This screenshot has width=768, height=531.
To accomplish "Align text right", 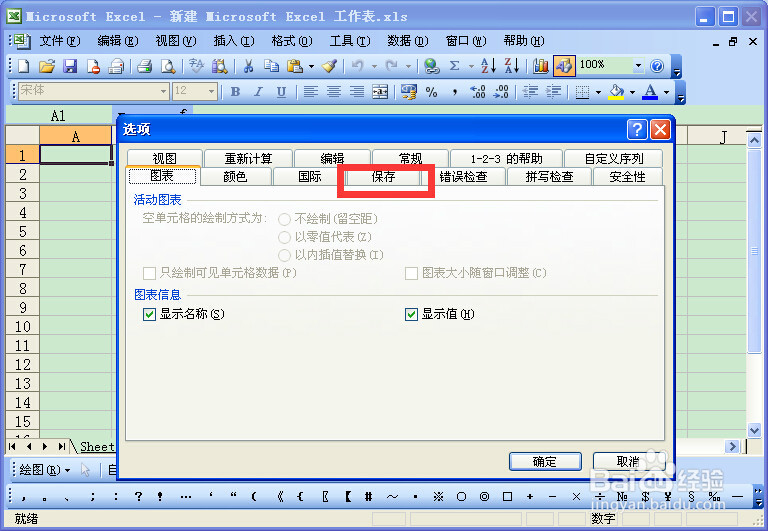I will pos(357,92).
